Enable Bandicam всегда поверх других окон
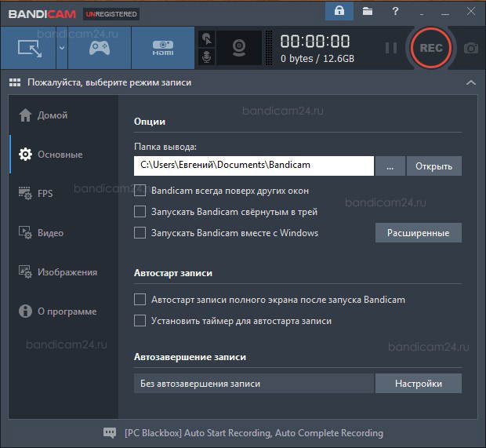 140,191
